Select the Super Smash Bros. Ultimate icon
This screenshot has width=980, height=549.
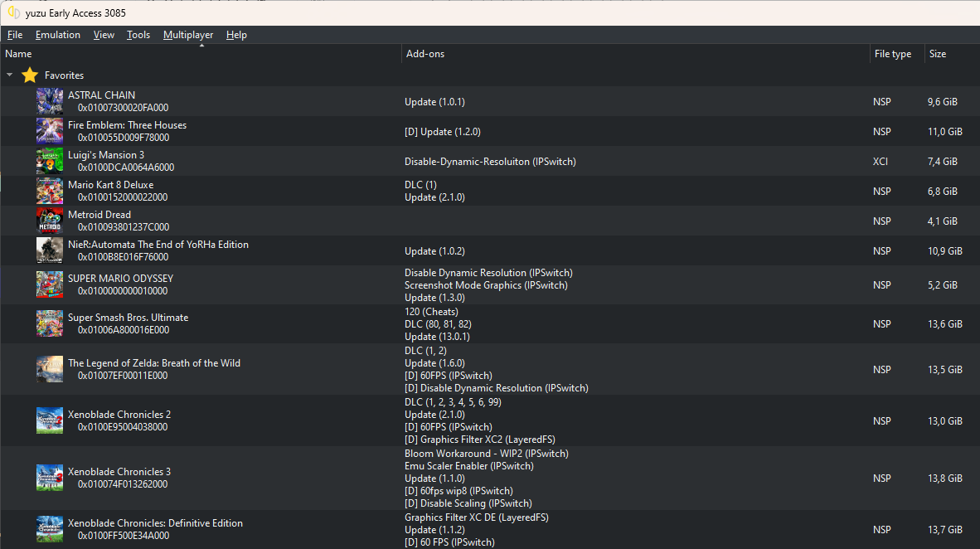[50, 323]
